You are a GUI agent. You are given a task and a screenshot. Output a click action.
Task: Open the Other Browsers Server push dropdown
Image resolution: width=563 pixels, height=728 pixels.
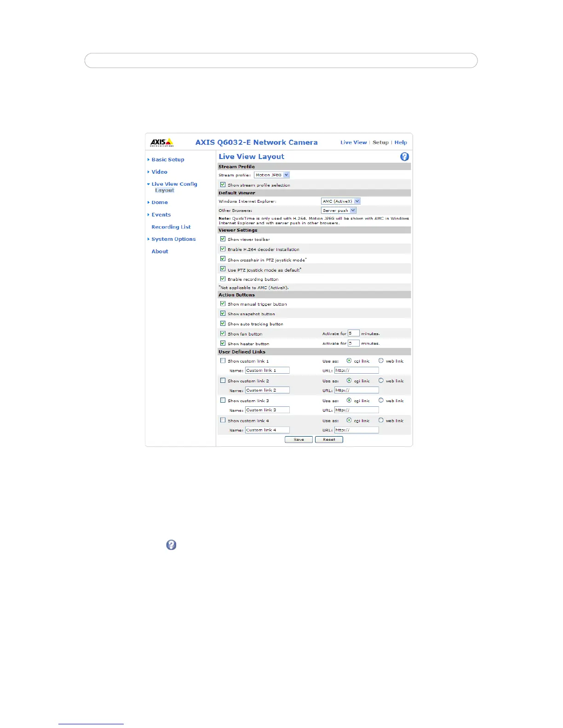pyautogui.click(x=339, y=210)
